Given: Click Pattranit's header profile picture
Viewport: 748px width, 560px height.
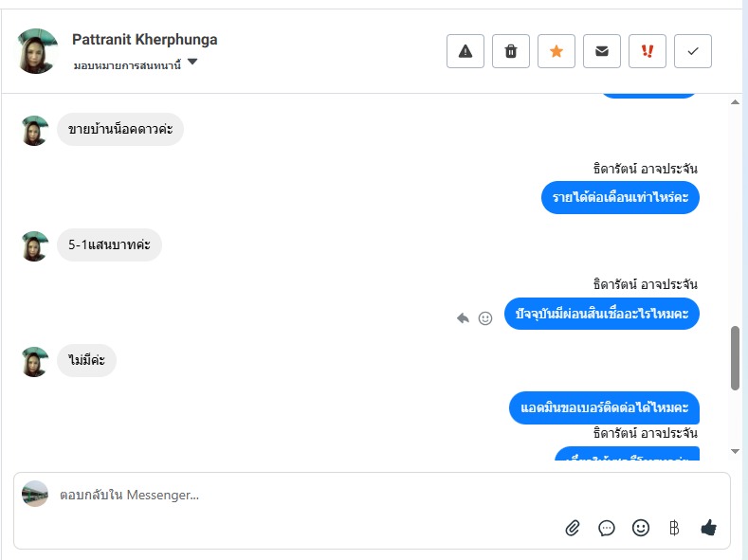Looking at the screenshot, I should [38, 51].
